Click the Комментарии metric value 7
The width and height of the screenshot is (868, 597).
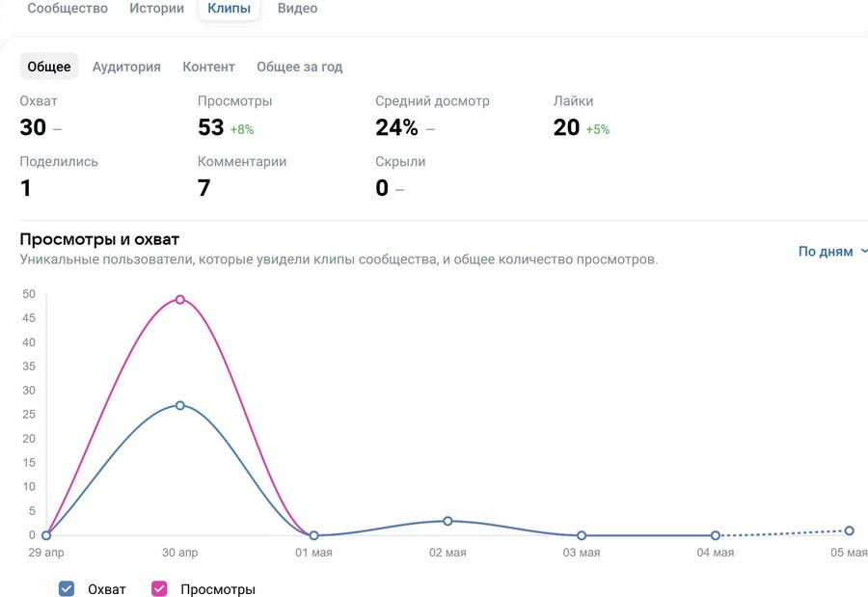click(203, 188)
